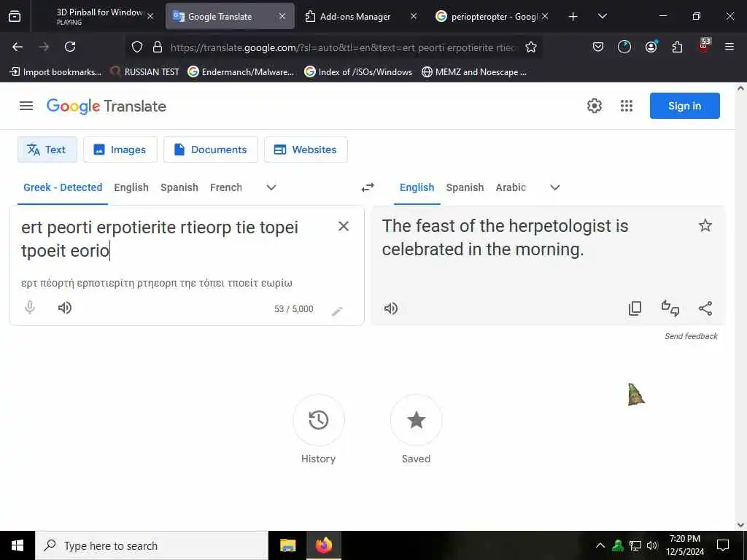This screenshot has width=747, height=560.
Task: Open tracking protection shield
Action: point(137,47)
